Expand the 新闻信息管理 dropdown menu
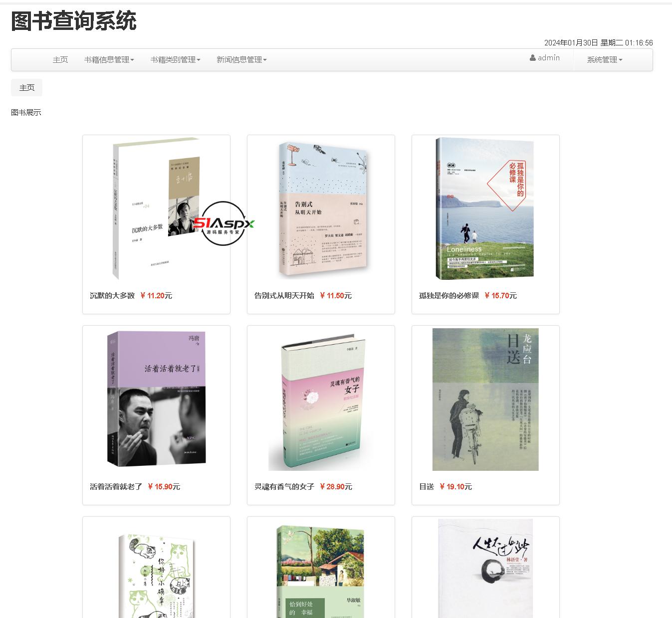This screenshot has height=618, width=672. tap(241, 60)
